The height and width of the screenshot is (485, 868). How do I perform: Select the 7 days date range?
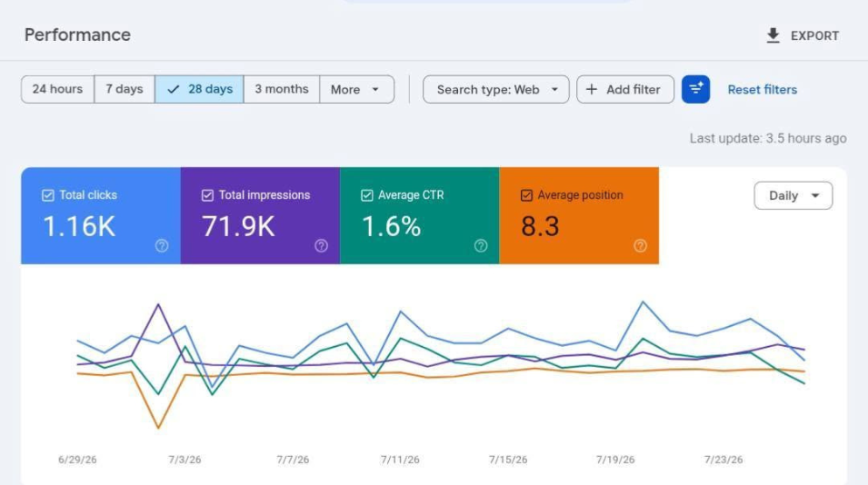pos(125,89)
